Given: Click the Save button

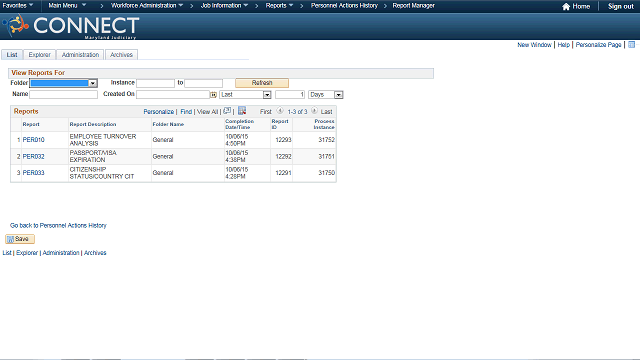Looking at the screenshot, I should coord(20,239).
